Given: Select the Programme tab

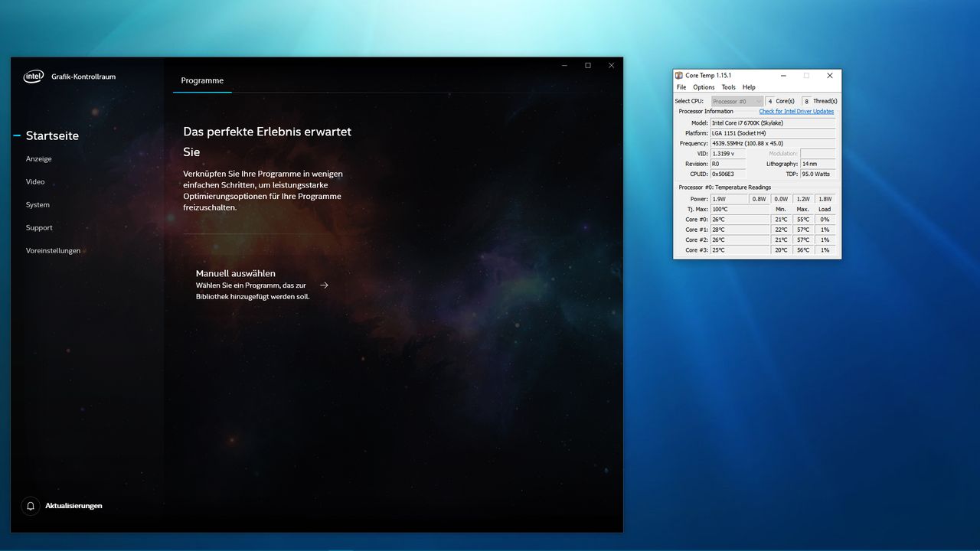Looking at the screenshot, I should tap(202, 80).
